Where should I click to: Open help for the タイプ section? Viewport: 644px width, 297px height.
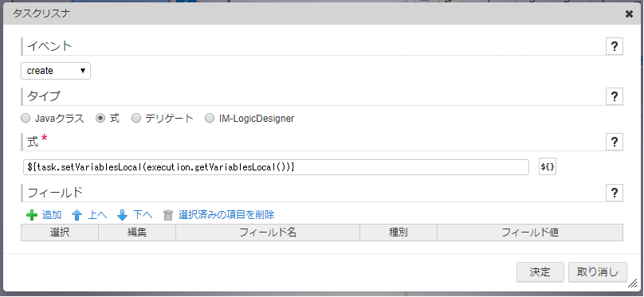tap(615, 97)
